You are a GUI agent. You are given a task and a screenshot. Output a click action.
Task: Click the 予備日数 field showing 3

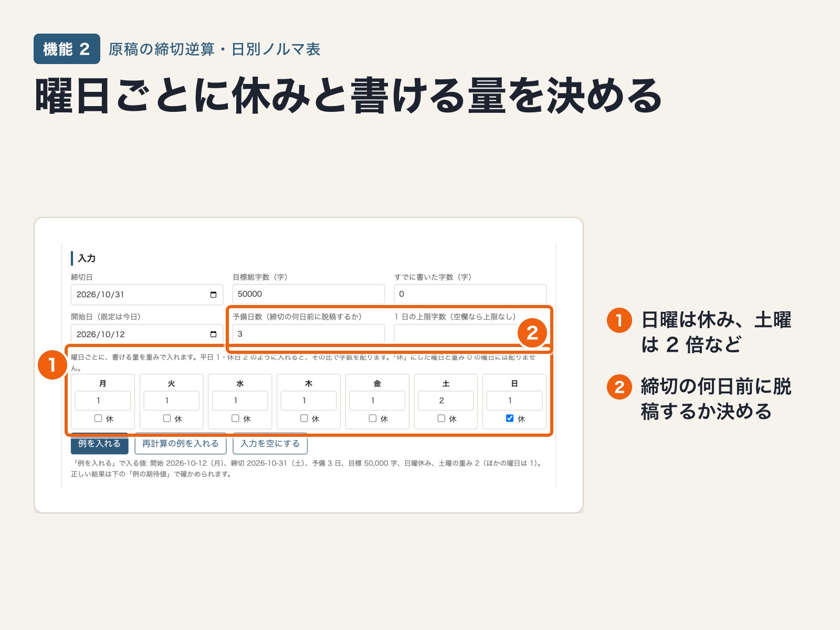pyautogui.click(x=309, y=334)
